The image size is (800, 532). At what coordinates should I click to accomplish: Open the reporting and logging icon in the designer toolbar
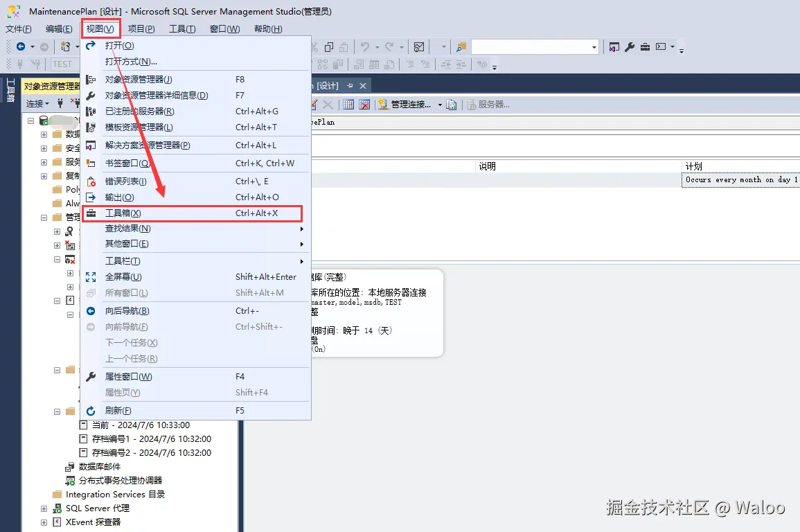[451, 105]
